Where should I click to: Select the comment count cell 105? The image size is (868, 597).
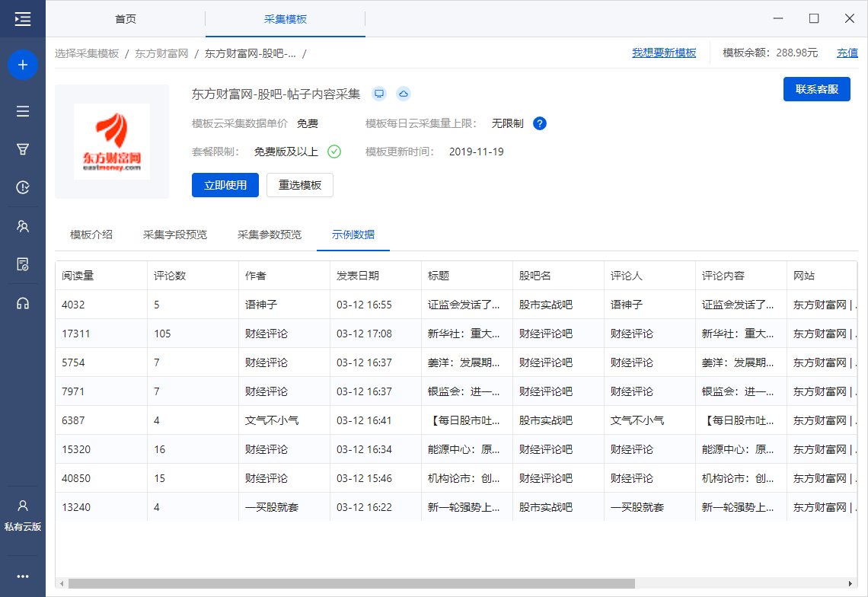(x=193, y=334)
